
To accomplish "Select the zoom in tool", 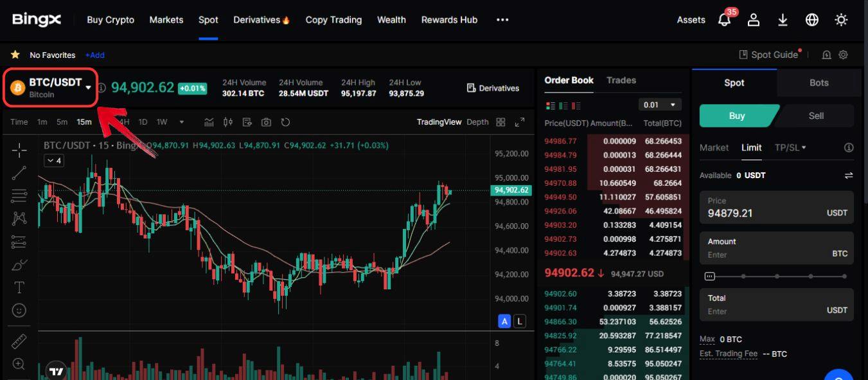I will tap(19, 364).
